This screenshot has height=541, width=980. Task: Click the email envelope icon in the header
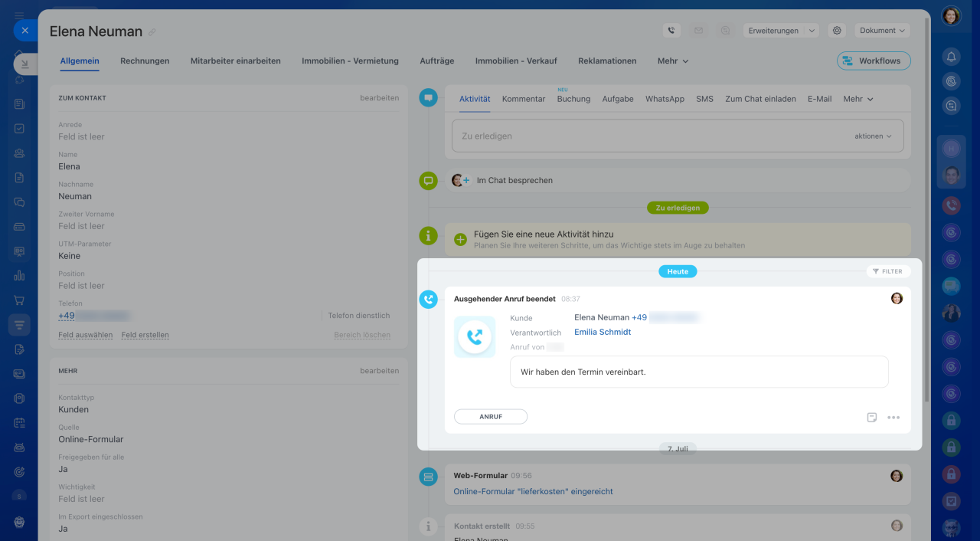698,31
